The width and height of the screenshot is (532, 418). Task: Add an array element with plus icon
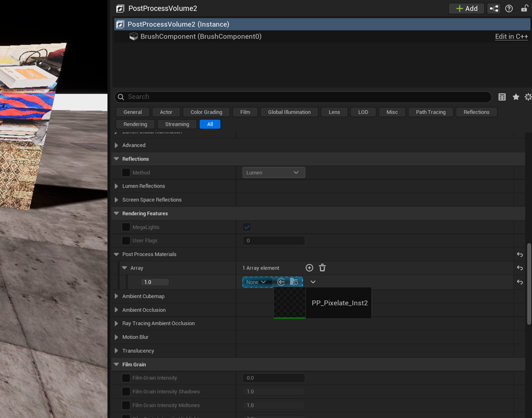[309, 268]
